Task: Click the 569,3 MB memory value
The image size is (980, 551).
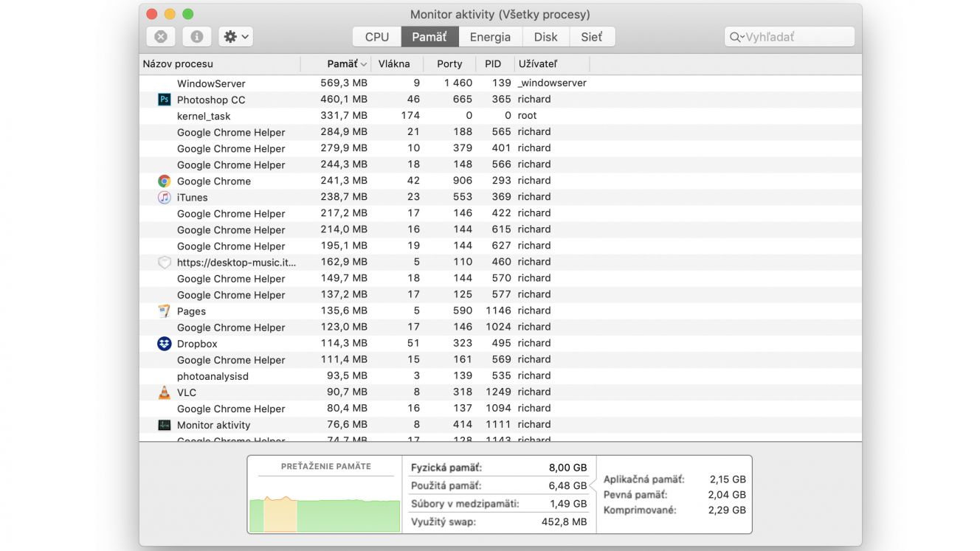Action: coord(344,83)
